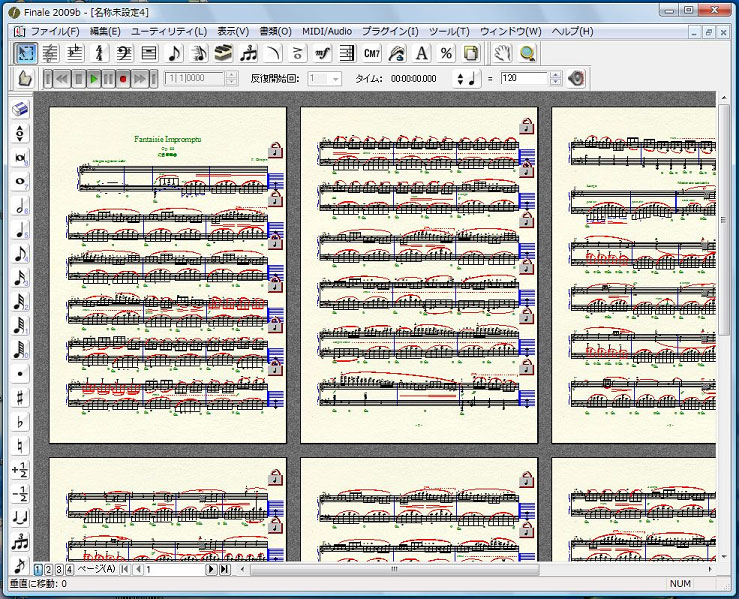Screen dimensions: 739x599
Task: Open the プラグイン(I) menu
Action: [x=390, y=32]
